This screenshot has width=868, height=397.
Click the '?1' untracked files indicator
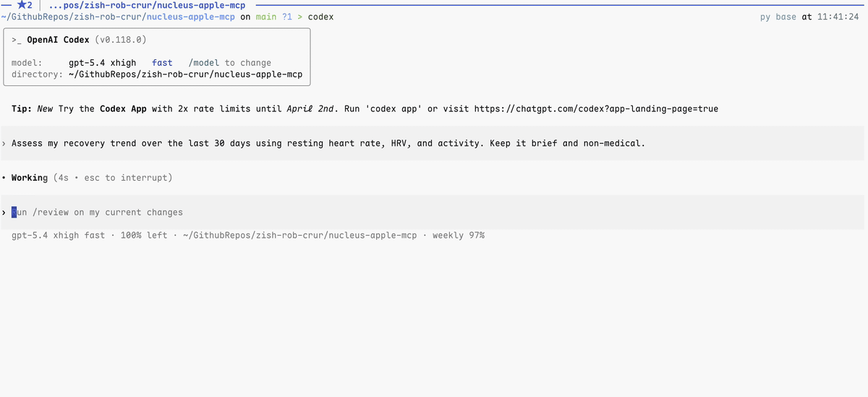tap(287, 17)
